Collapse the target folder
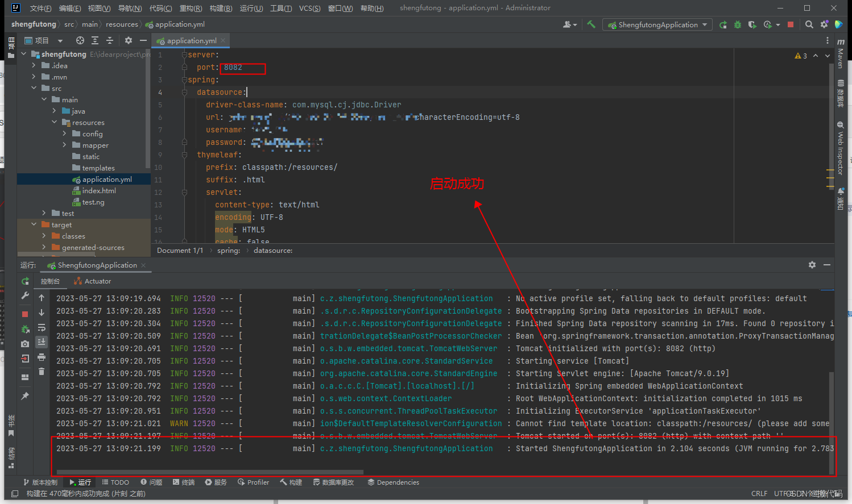852x504 pixels. [x=34, y=224]
